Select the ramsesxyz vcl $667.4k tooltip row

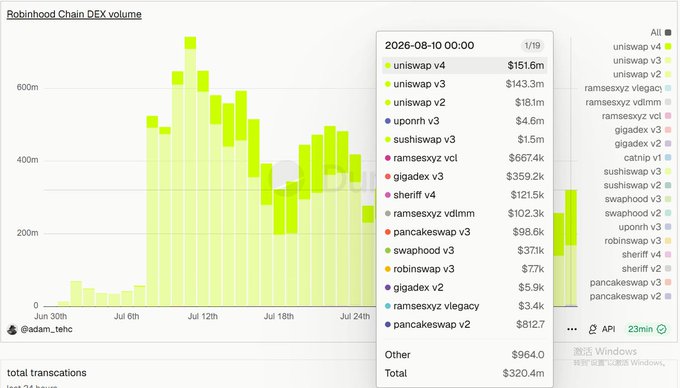pos(464,158)
